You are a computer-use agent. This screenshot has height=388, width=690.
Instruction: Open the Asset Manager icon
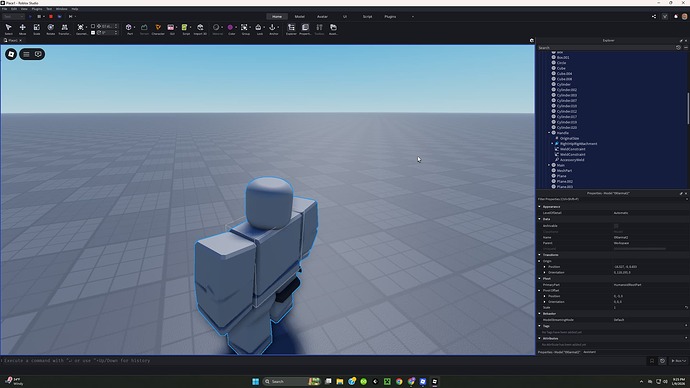tap(334, 29)
